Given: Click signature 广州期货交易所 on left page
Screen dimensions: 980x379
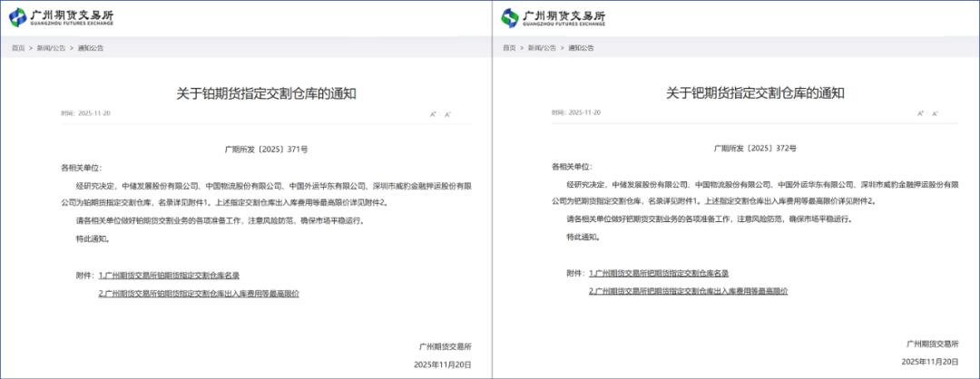Looking at the screenshot, I should pyautogui.click(x=445, y=346).
